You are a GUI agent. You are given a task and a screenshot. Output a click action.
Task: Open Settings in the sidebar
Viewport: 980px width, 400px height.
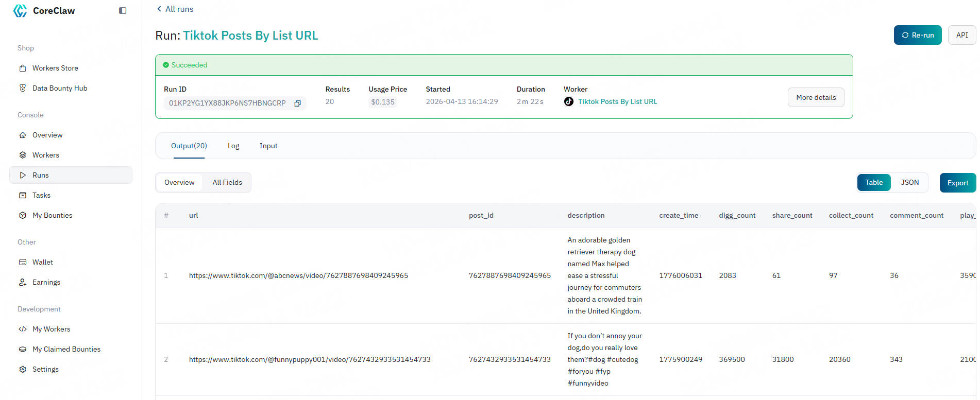(x=45, y=369)
